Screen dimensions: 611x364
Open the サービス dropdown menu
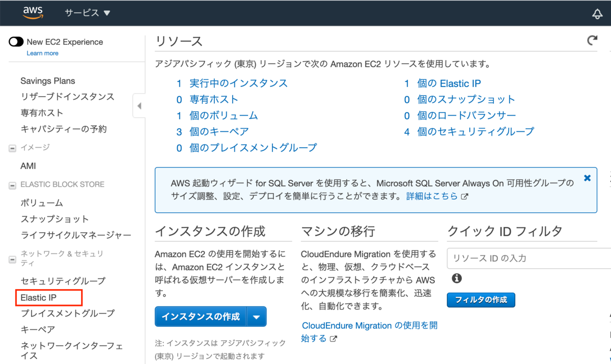[87, 13]
